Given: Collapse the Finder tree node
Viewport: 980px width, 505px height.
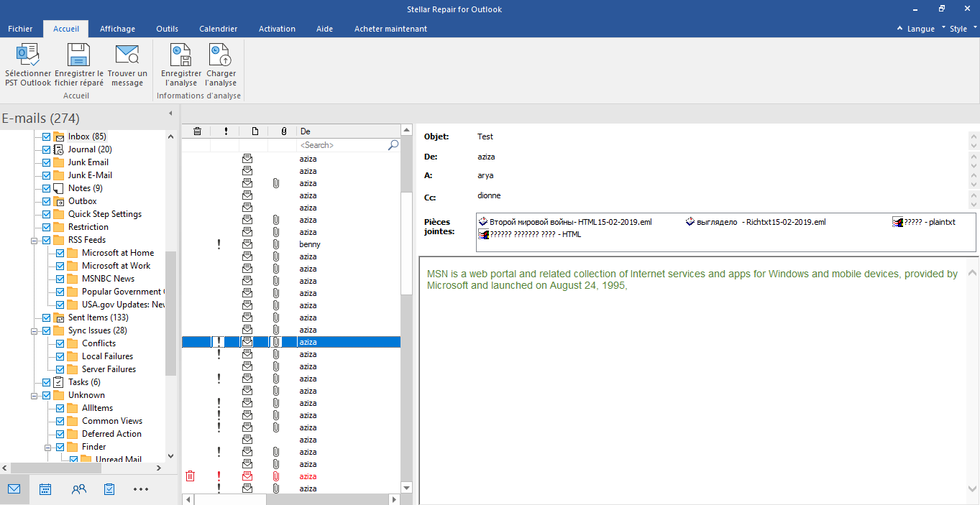Looking at the screenshot, I should [x=47, y=447].
